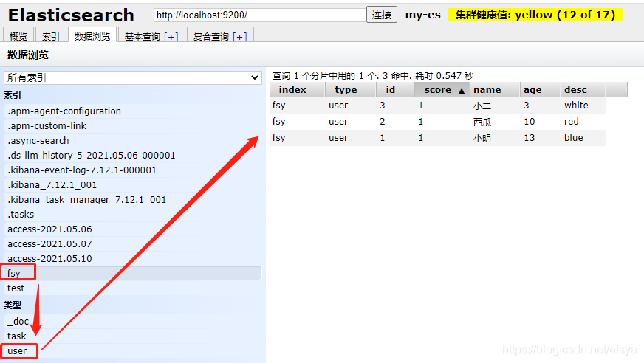Select .apm-custom-link index
644x363 pixels.
click(133, 126)
